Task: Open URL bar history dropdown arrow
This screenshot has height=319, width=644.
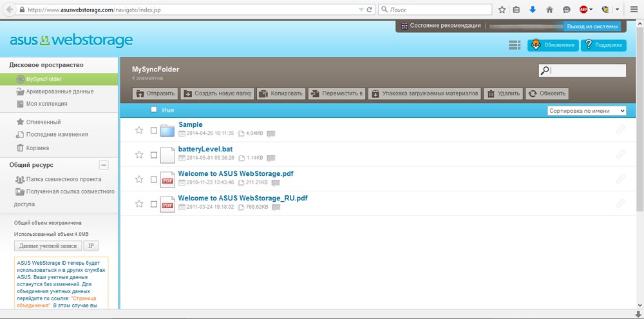Action: [x=361, y=10]
